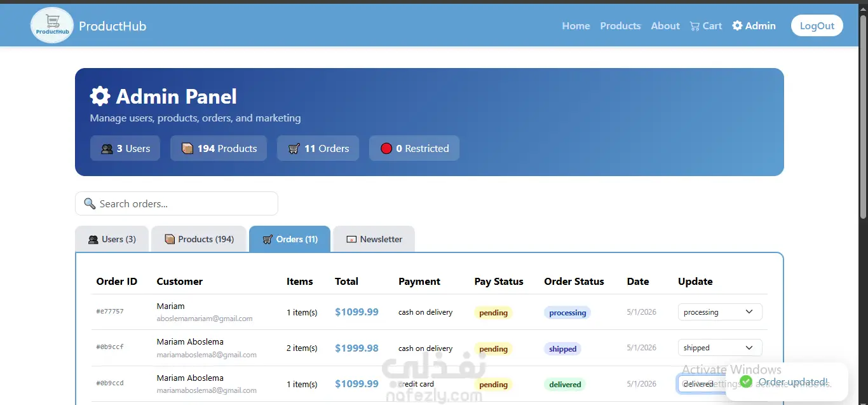Click the Customer column header
Image resolution: width=868 pixels, height=405 pixels.
pos(180,281)
